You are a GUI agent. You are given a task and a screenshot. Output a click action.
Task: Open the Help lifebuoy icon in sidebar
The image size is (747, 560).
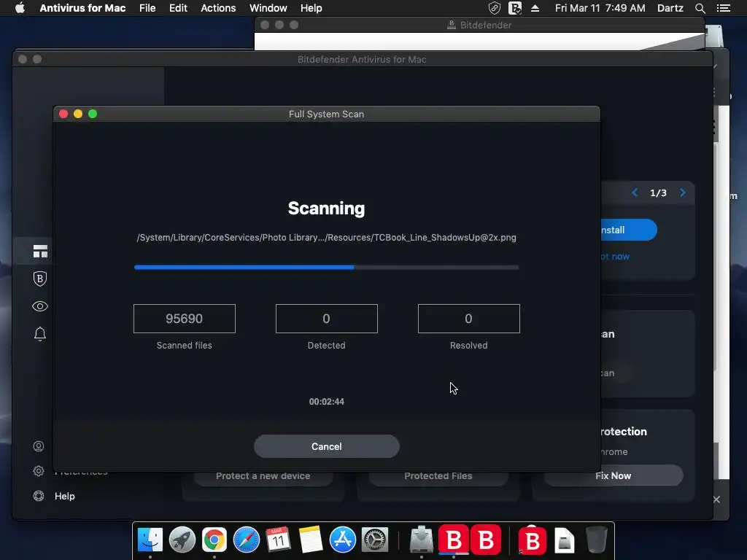tap(39, 496)
